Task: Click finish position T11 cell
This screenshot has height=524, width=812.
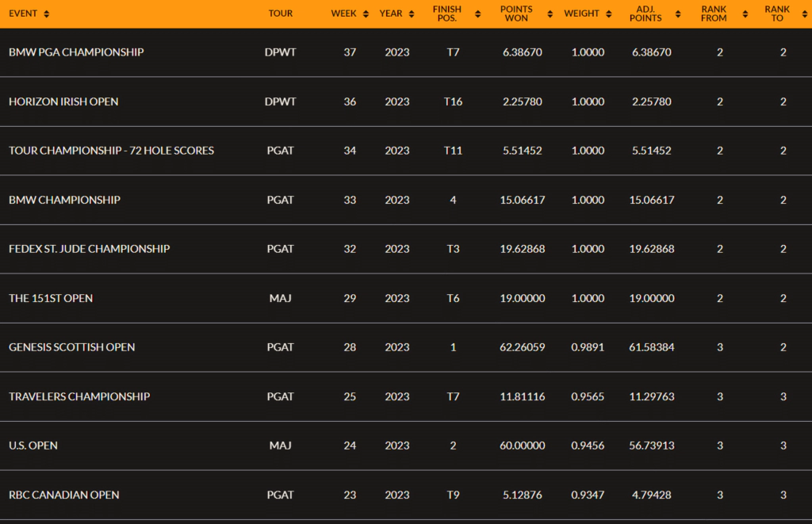Action: 453,151
